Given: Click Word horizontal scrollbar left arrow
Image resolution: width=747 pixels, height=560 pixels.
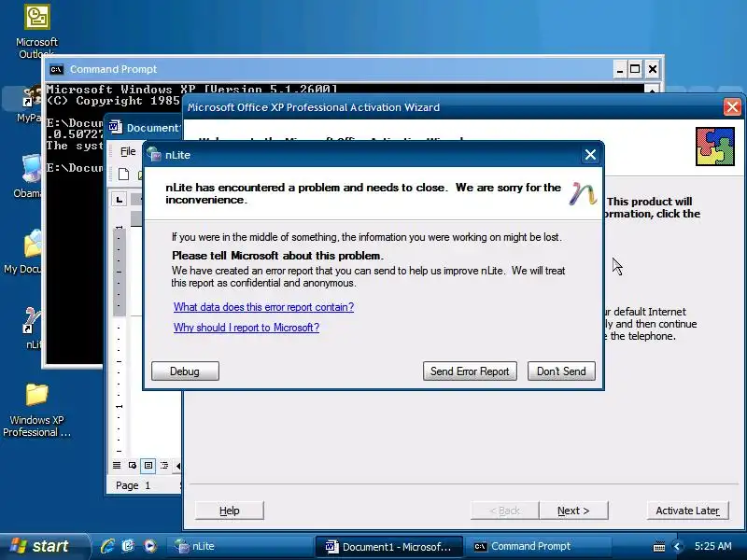Looking at the screenshot, I should point(177,466).
